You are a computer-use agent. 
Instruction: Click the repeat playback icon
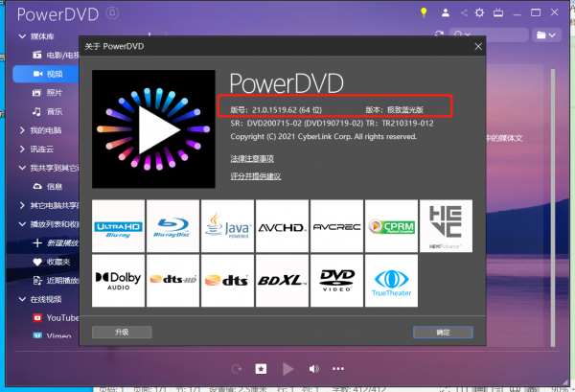click(x=237, y=369)
